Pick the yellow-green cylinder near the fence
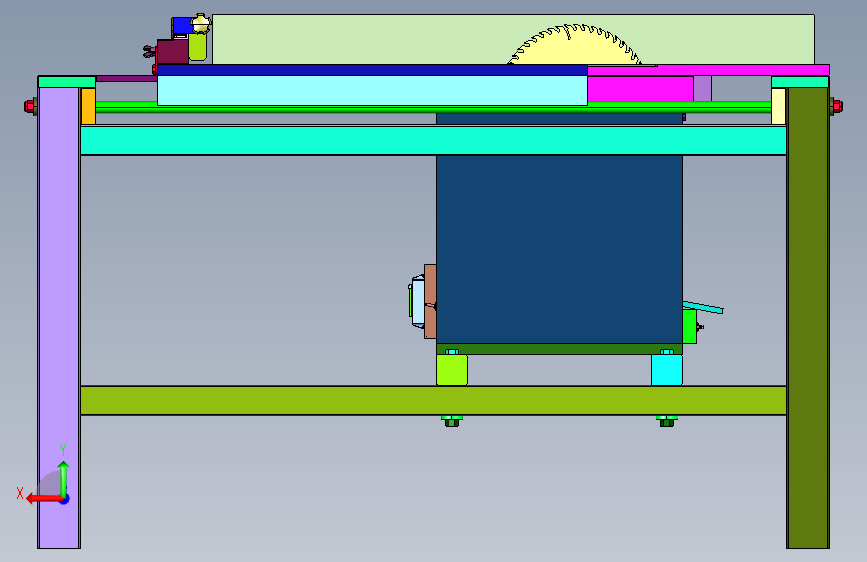867x562 pixels. (197, 46)
